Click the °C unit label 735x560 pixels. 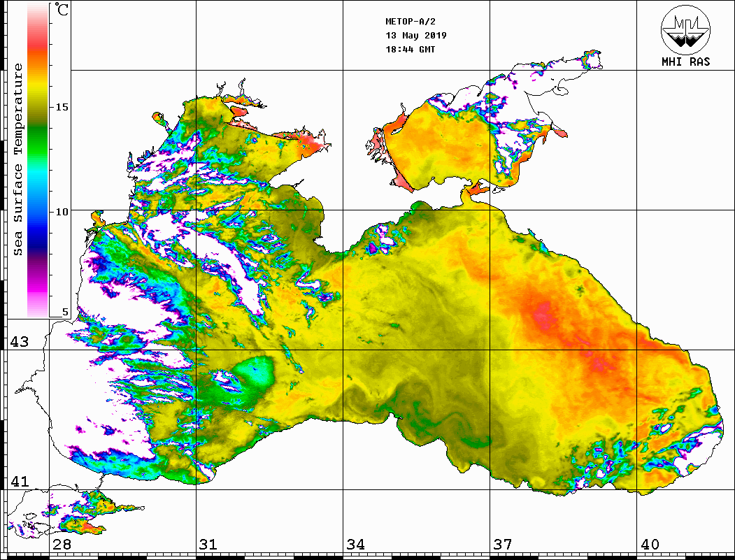click(61, 9)
